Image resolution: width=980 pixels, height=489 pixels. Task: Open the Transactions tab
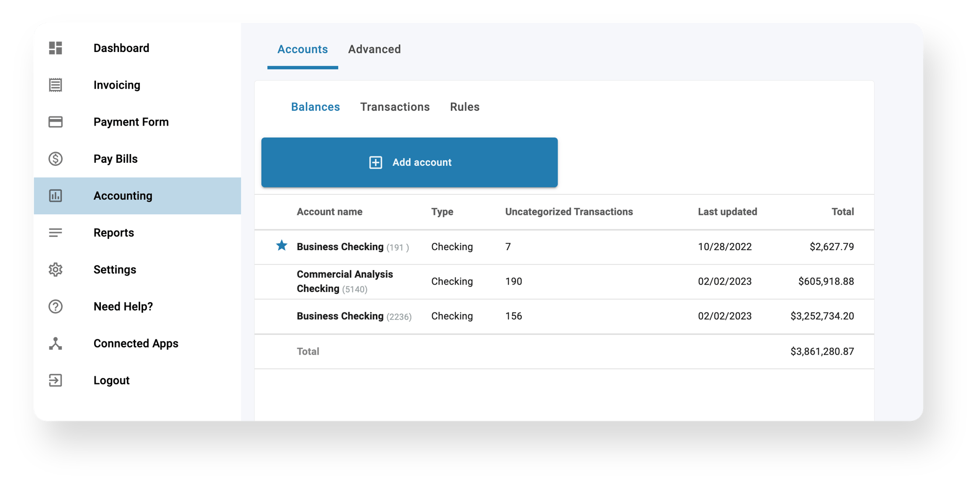tap(395, 106)
